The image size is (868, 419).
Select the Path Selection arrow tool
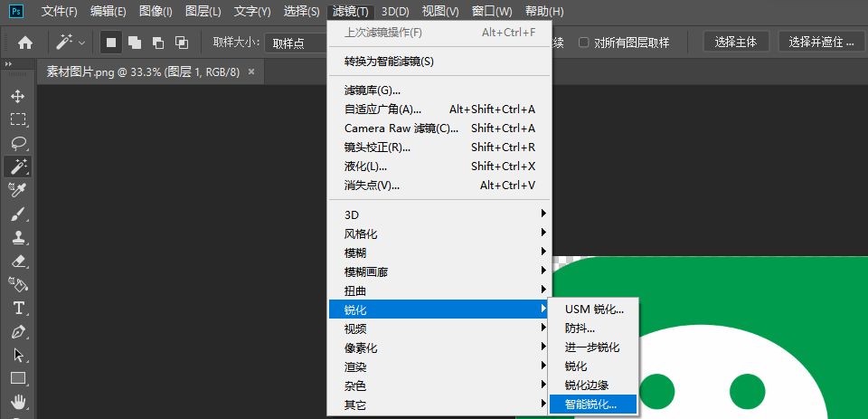pos(18,355)
